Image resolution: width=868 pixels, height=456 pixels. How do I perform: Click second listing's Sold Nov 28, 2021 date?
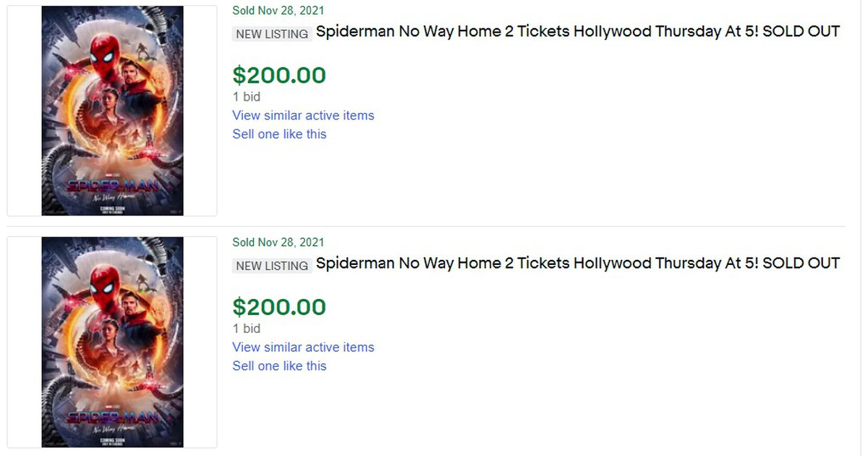[278, 242]
